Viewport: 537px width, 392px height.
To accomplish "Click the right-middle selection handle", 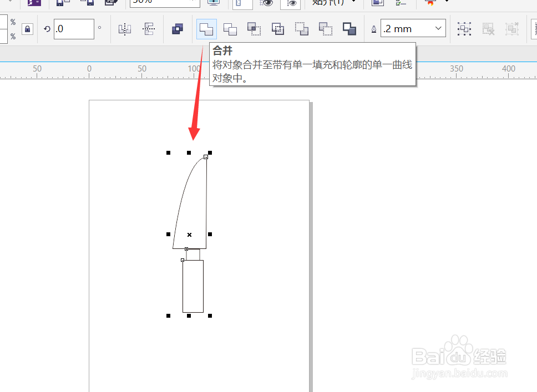I will [x=210, y=234].
